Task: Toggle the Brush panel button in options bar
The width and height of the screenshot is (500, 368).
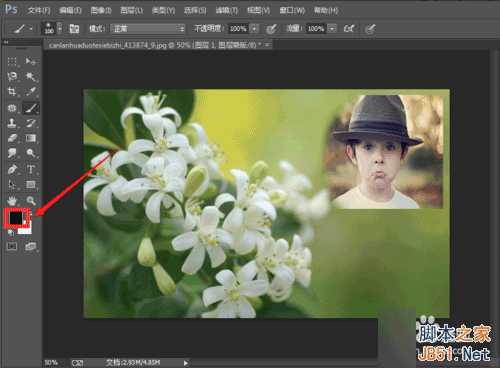Action: (74, 29)
